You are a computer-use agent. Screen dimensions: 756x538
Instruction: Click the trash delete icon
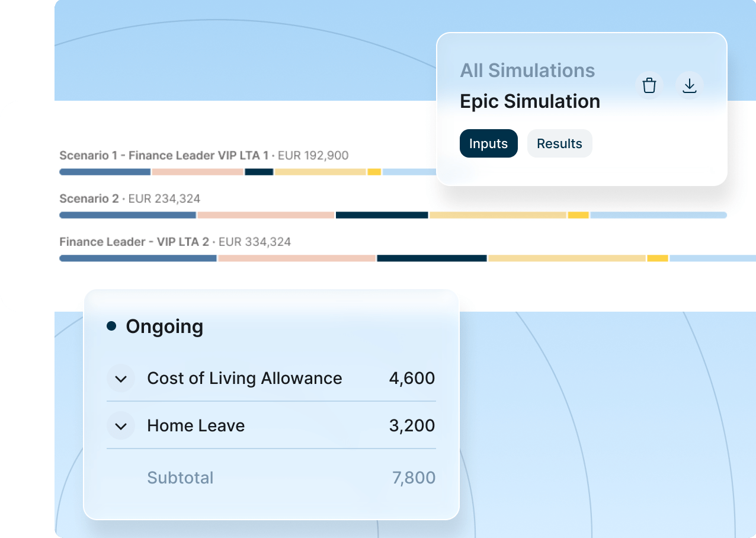click(649, 86)
